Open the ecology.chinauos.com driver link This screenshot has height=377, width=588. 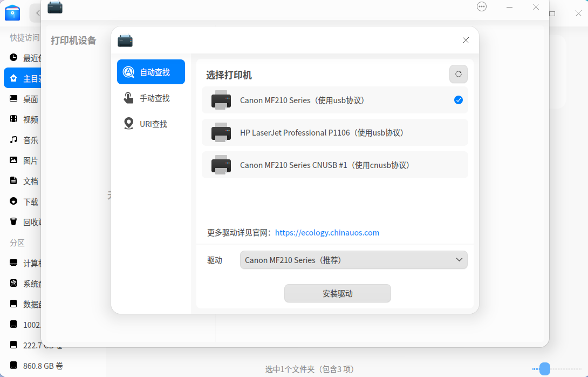327,232
